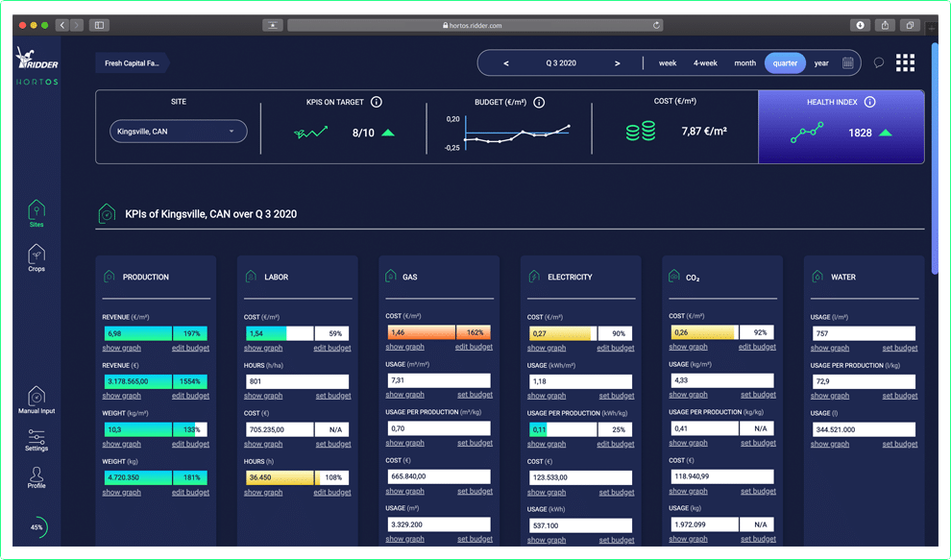
Task: Show info for KPIs on Target
Action: [377, 102]
